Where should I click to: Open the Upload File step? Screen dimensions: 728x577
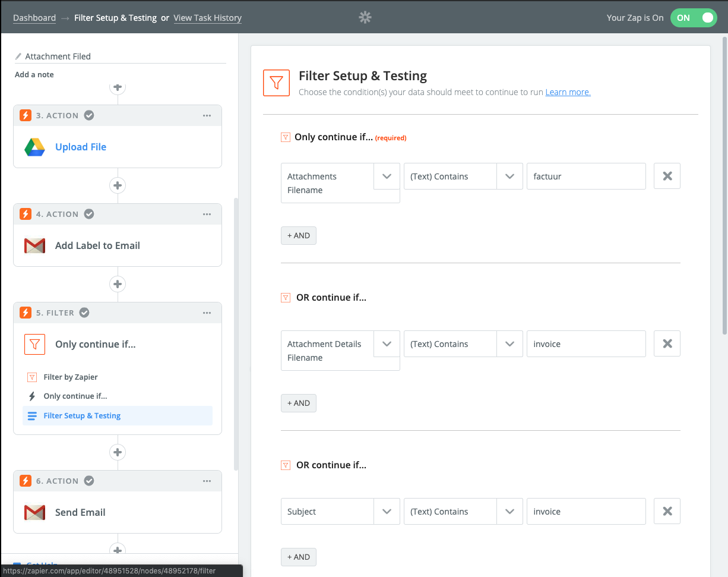tap(81, 147)
